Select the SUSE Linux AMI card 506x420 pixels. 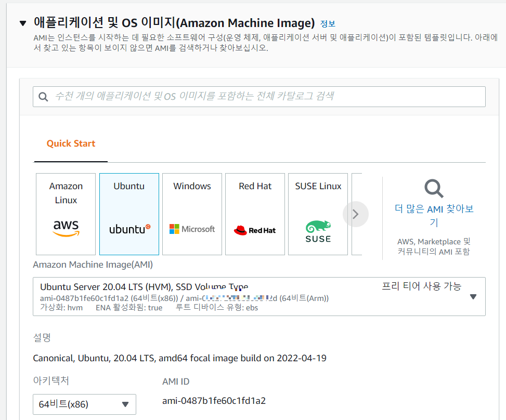pos(318,214)
